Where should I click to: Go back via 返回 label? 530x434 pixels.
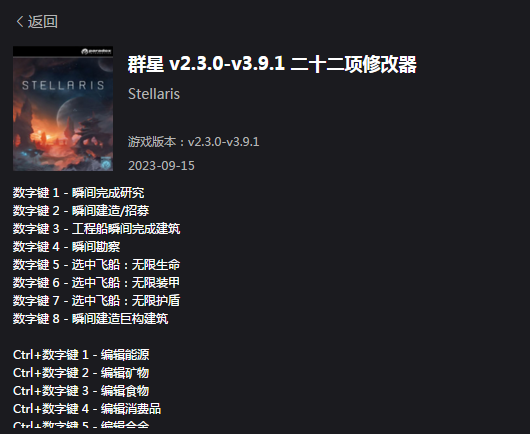coord(43,22)
